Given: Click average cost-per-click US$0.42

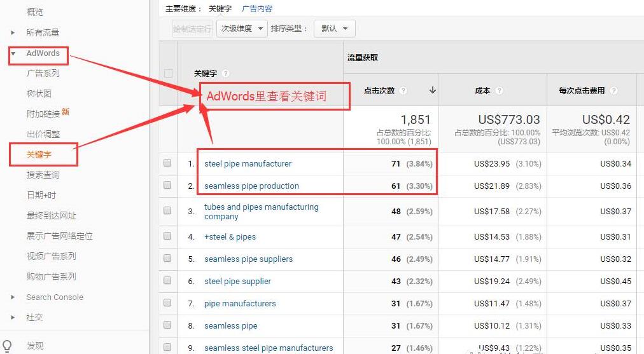Looking at the screenshot, I should click(x=606, y=119).
